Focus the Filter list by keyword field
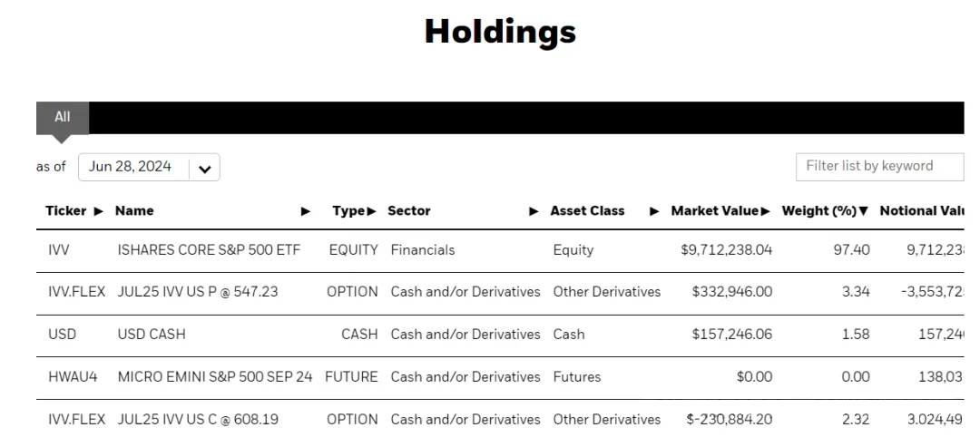 click(x=879, y=167)
